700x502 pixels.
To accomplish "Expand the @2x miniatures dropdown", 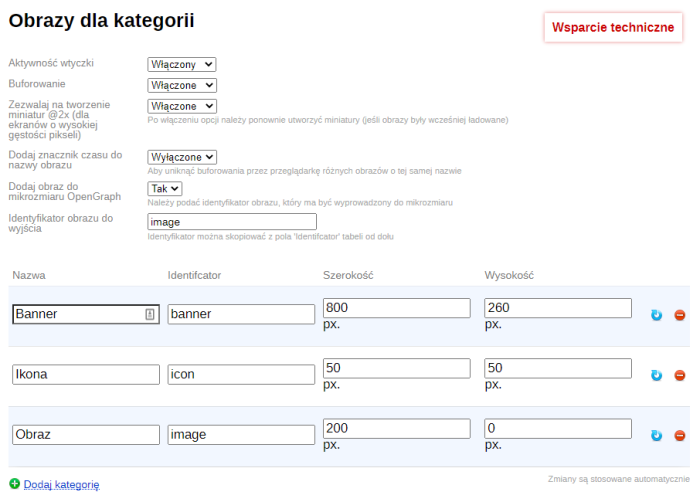I will pyautogui.click(x=181, y=106).
